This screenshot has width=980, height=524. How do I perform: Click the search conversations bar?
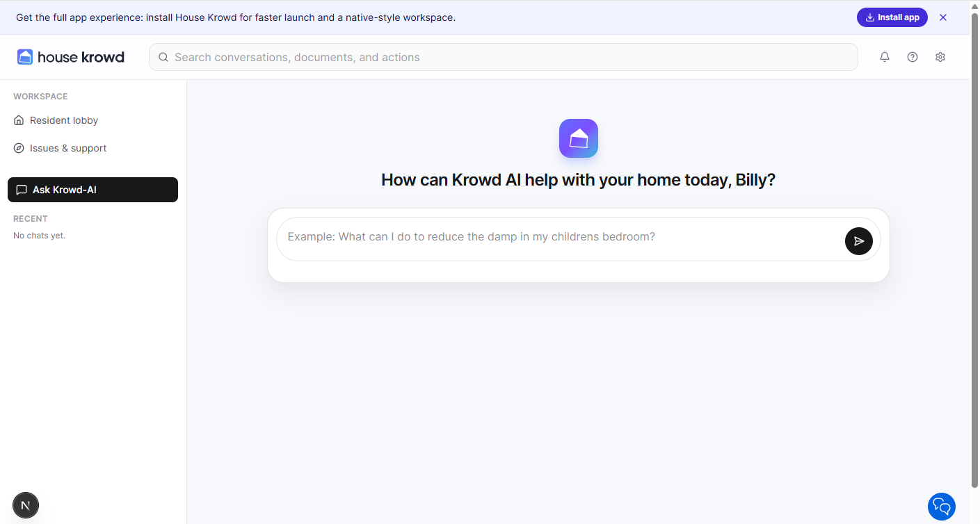coord(417,57)
